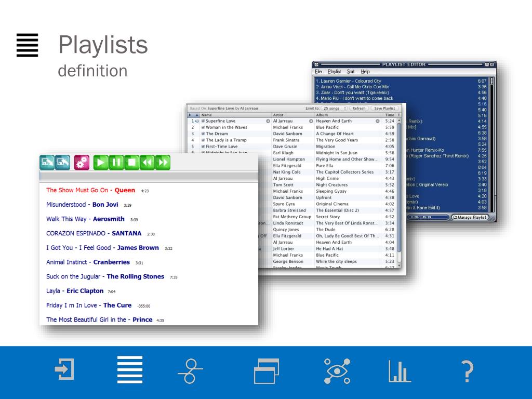Viewport: 532px width, 399px height.
Task: Click the scrollbar of the Superfine Love list
Action: (x=399, y=193)
